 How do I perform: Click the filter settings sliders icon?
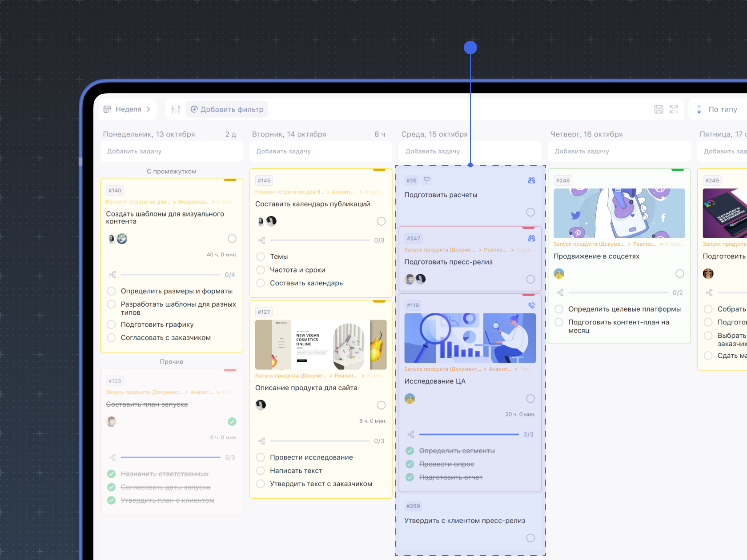176,109
